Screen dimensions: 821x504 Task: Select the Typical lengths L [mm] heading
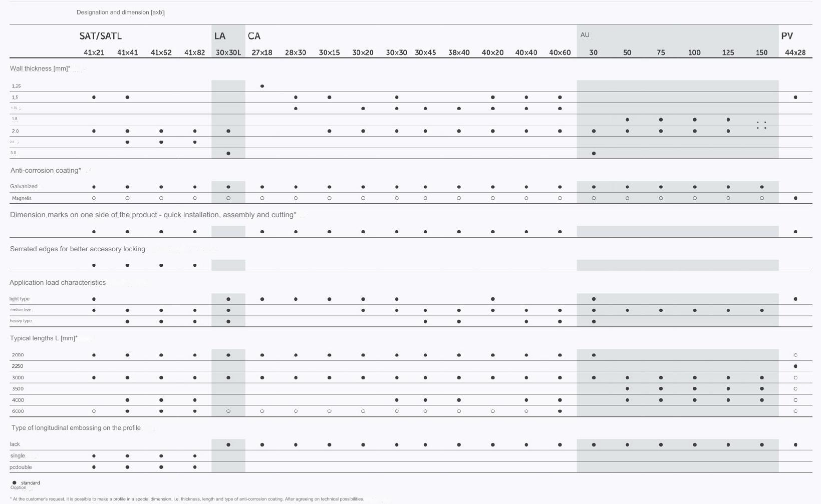(44, 338)
